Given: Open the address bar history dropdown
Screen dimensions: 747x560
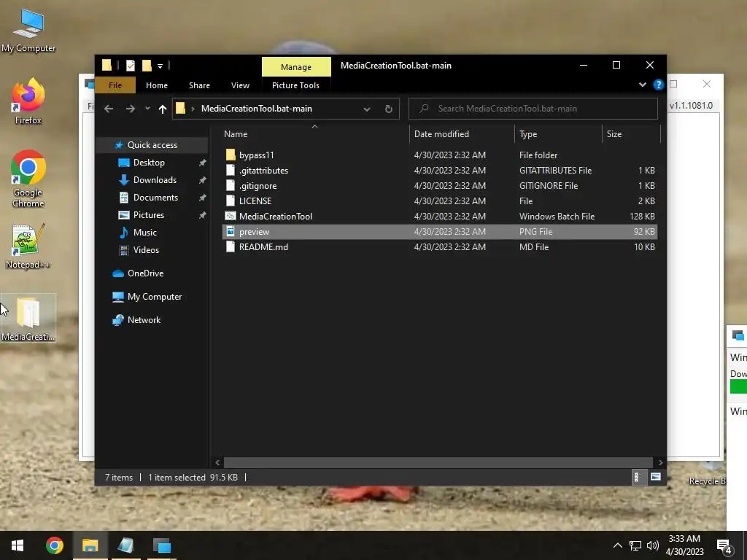Looking at the screenshot, I should click(367, 109).
